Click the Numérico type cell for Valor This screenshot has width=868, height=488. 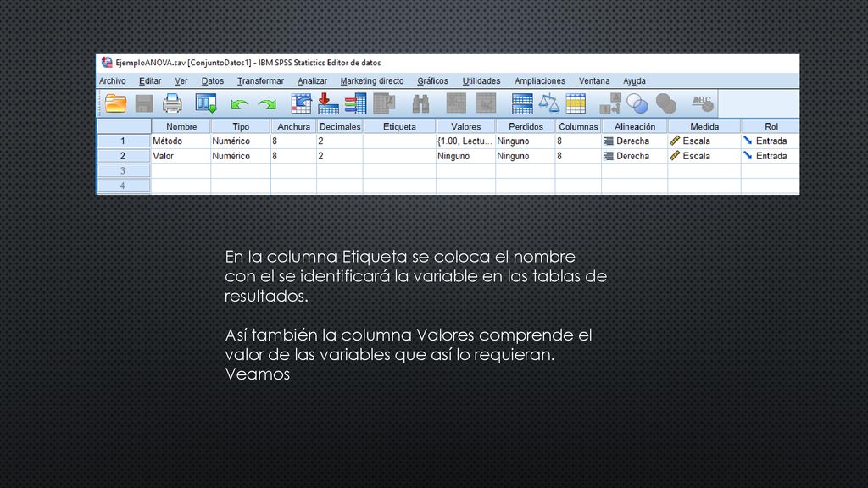(x=241, y=156)
